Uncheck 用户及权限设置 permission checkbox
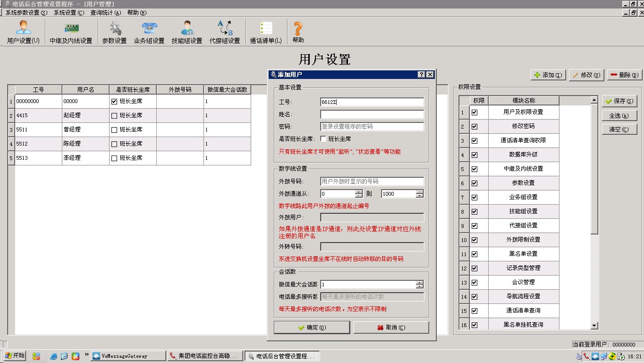644x363 pixels. coord(475,112)
